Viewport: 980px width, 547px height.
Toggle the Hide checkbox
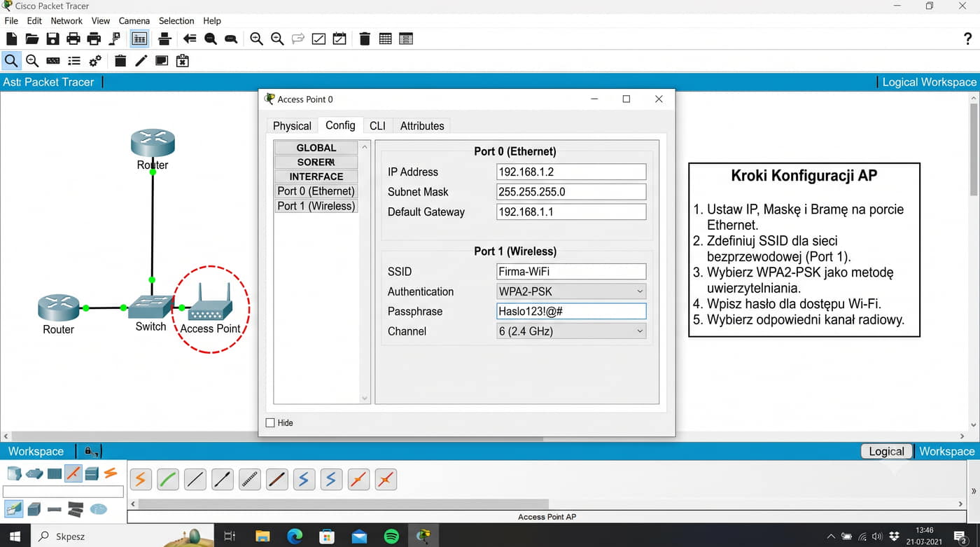(270, 423)
